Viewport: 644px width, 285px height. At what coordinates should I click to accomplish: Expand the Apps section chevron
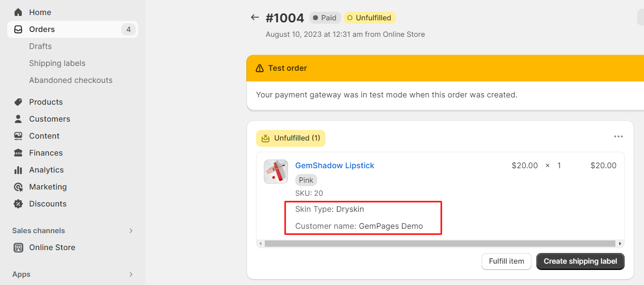pos(131,274)
